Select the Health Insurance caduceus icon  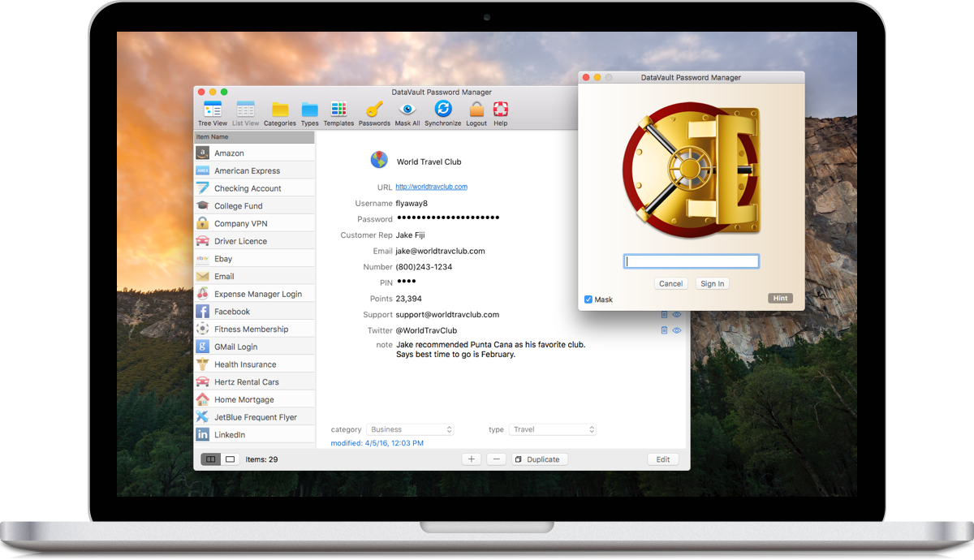(x=202, y=364)
